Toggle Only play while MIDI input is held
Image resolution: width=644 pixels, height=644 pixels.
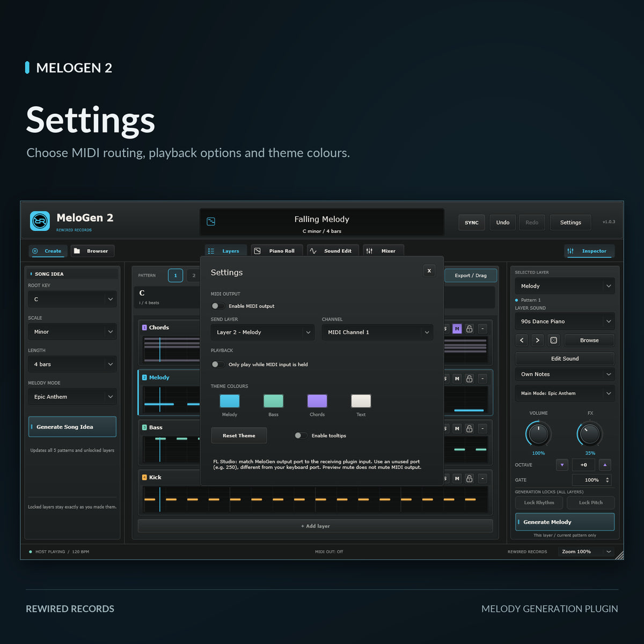pyautogui.click(x=218, y=364)
